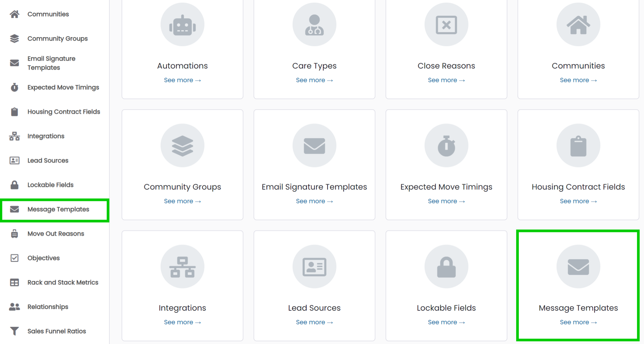
Task: Click the Community Groups layers icon in sidebar
Action: 14,39
